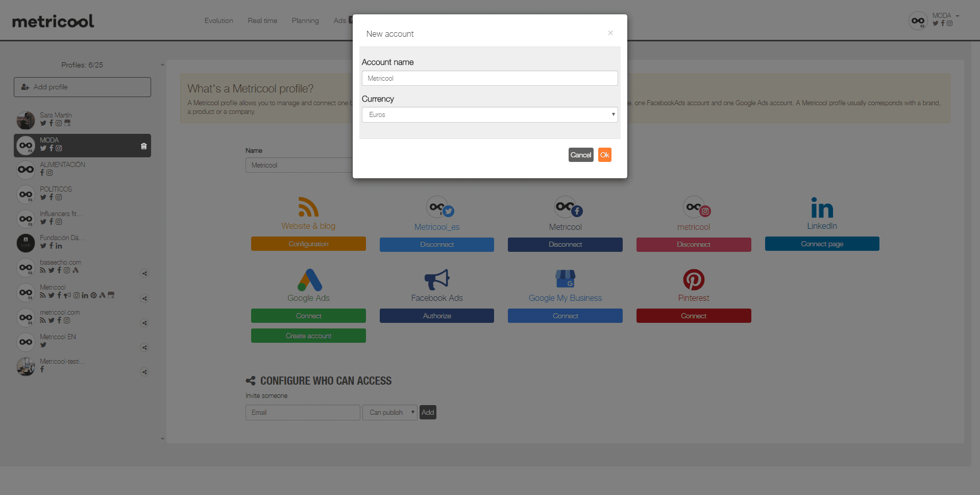
Task: Click the Add profile button
Action: (x=82, y=87)
